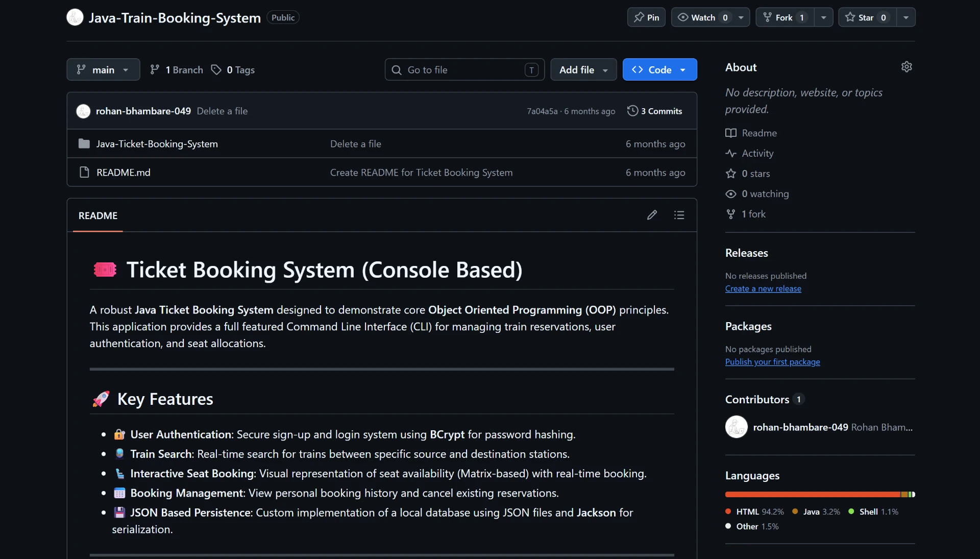
Task: Click the Go to file search field
Action: tap(464, 69)
